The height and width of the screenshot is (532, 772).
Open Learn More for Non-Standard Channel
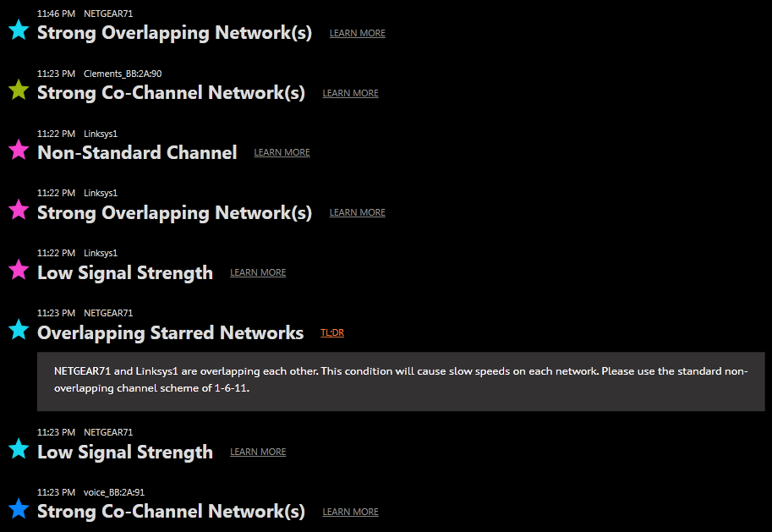tap(282, 153)
